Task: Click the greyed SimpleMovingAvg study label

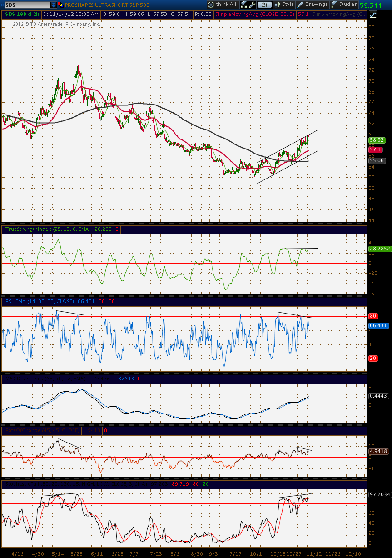Action: [x=338, y=15]
